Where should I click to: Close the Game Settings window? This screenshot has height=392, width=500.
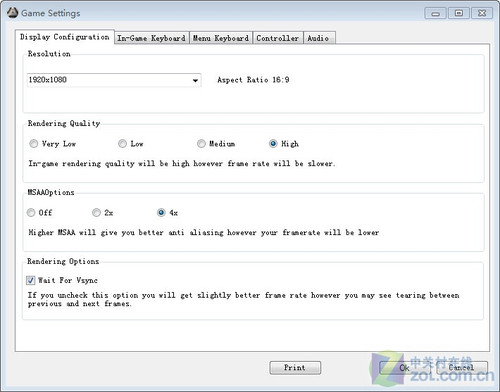point(482,13)
